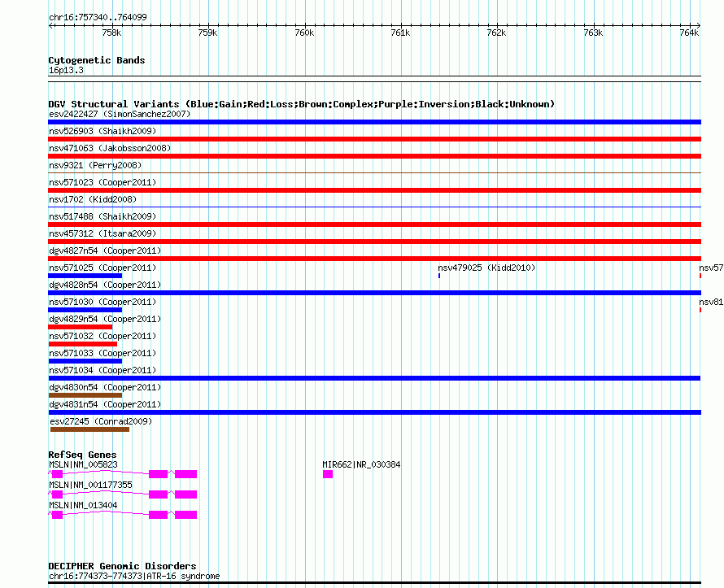Click the 764k ruler label
This screenshot has width=724, height=588.
click(689, 33)
